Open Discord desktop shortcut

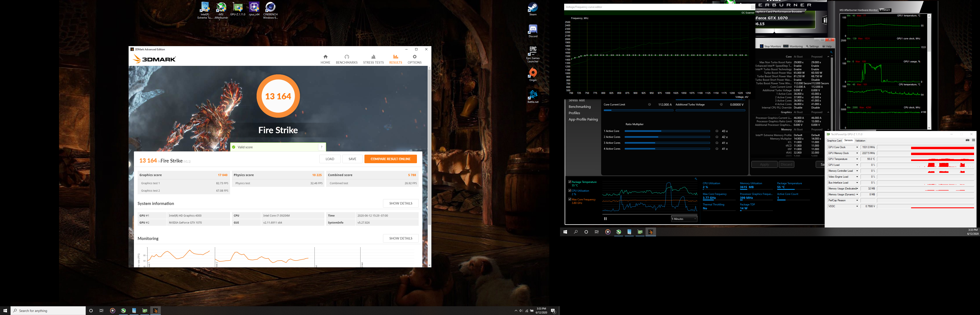533,31
